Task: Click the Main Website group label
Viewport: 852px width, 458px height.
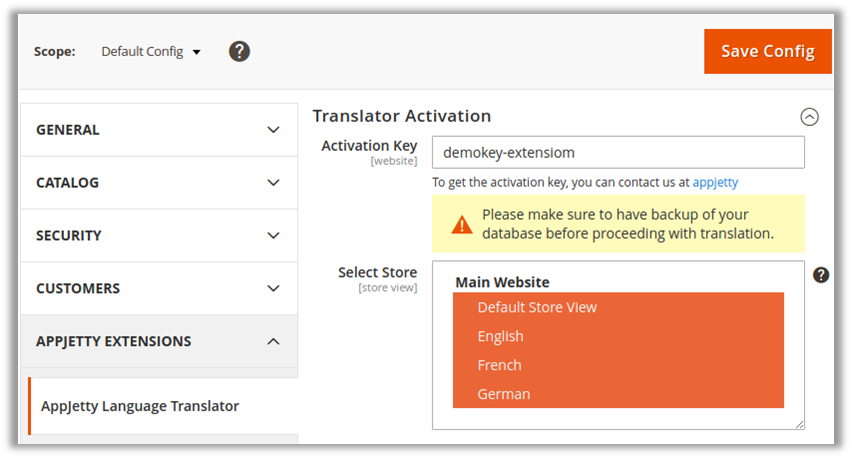Action: coord(502,282)
